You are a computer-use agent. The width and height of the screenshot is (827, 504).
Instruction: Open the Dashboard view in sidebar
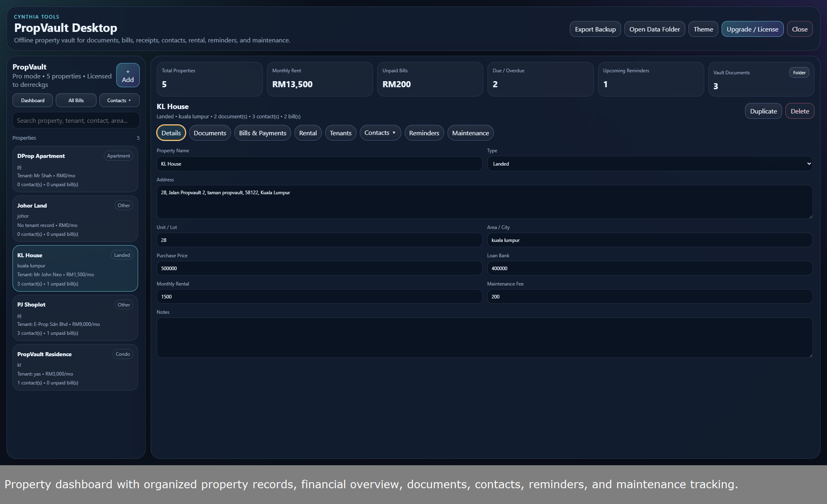pyautogui.click(x=33, y=100)
